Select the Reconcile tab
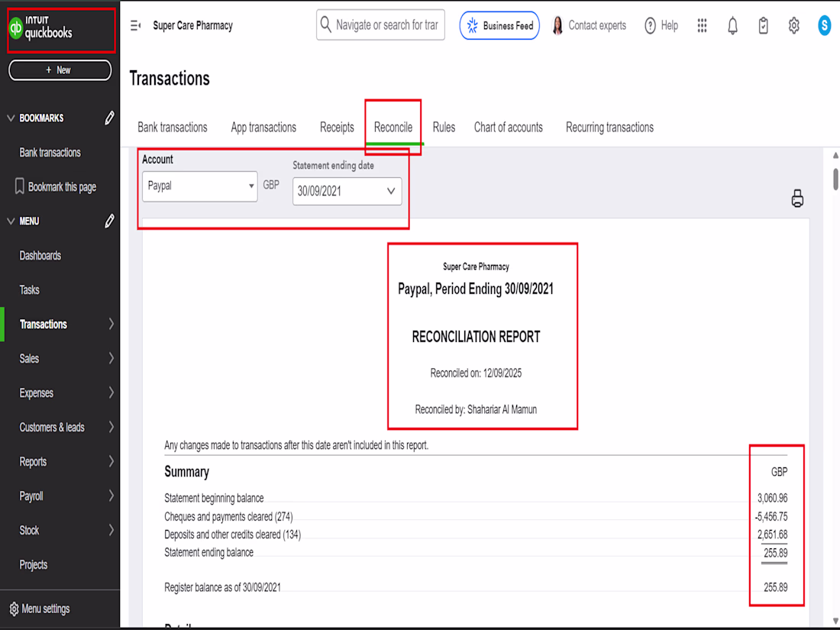The height and width of the screenshot is (630, 840). [393, 127]
